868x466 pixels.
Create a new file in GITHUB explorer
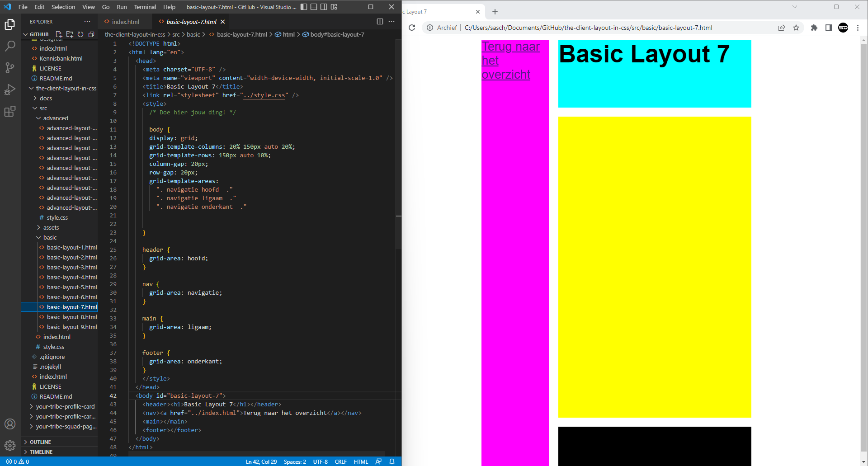59,34
